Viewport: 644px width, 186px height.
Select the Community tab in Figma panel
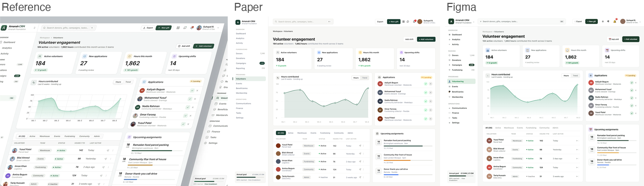(545, 128)
